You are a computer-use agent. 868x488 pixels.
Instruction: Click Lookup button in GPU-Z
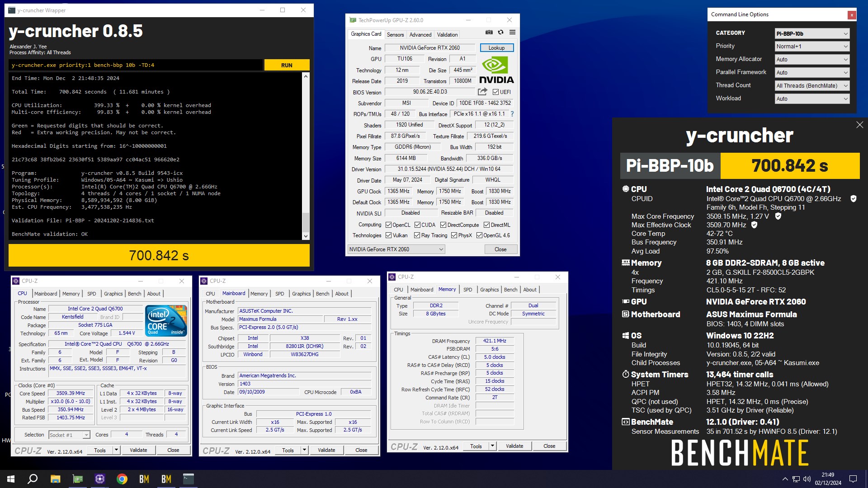click(x=496, y=48)
